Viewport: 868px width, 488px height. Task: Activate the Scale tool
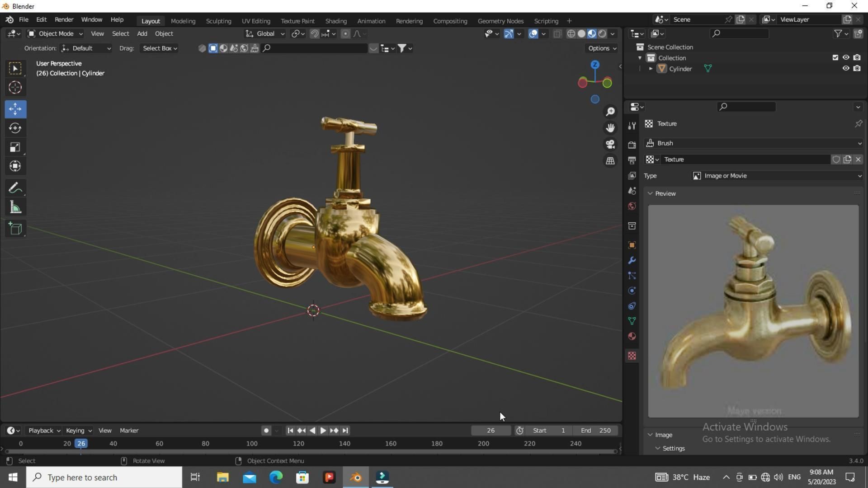click(x=15, y=147)
